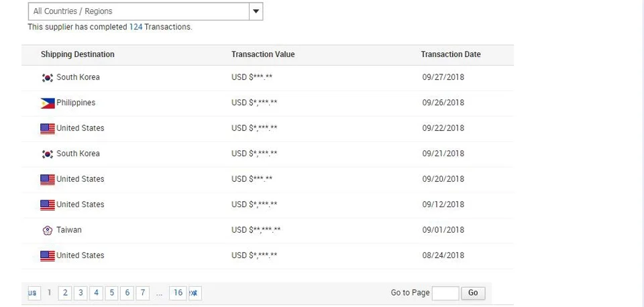Viewport: 644px width, 307px height.
Task: Click the United States flag dated 09/22/2018
Action: (x=47, y=129)
